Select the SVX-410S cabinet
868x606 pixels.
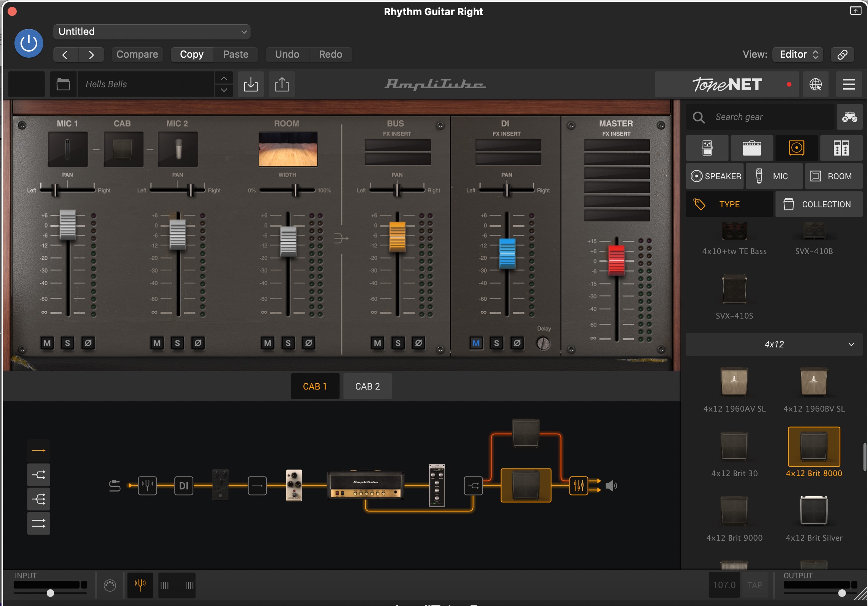pos(734,297)
